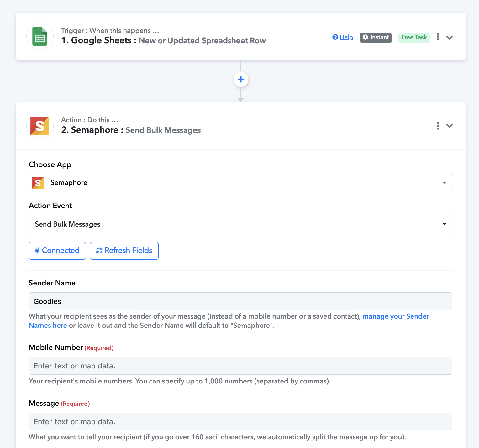Click the mobile numbers help text
Viewport: 479px width, 448px height.
pos(180,381)
